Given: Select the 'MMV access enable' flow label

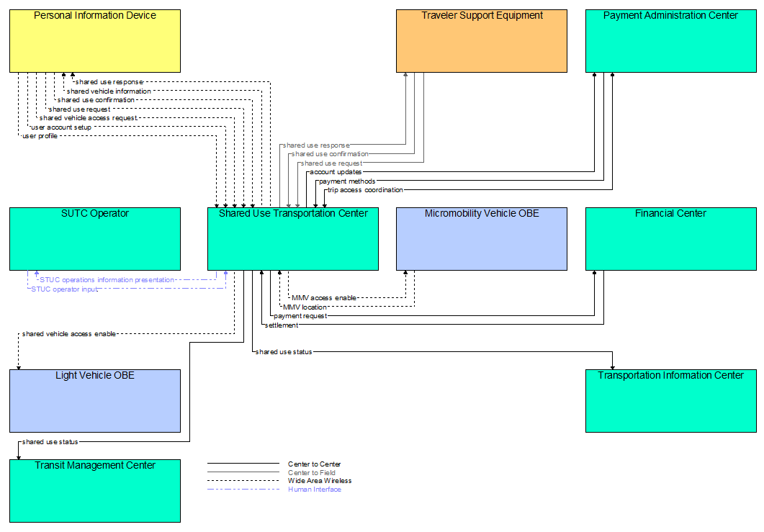Looking at the screenshot, I should [324, 297].
